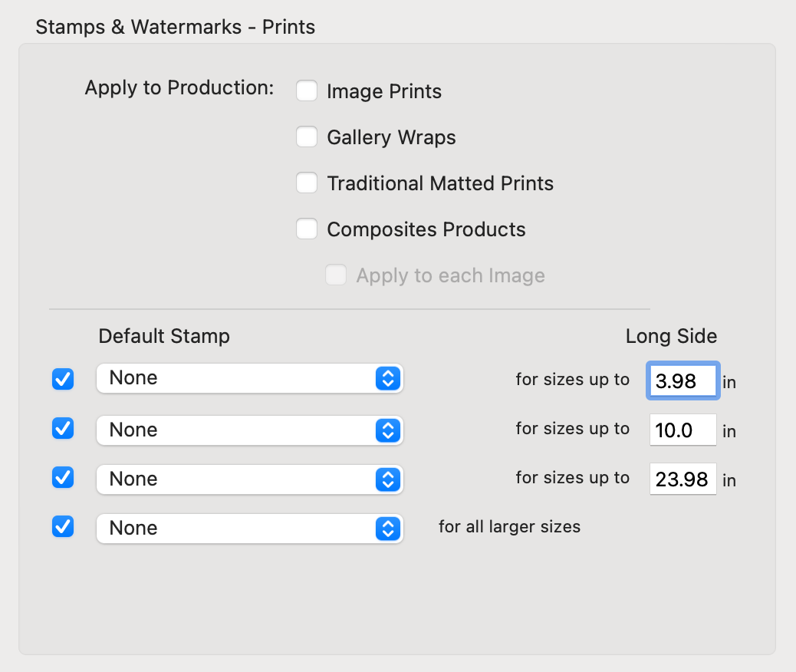Uncheck the stamp row for sizes up to 3.98
This screenshot has width=796, height=672.
[x=63, y=379]
